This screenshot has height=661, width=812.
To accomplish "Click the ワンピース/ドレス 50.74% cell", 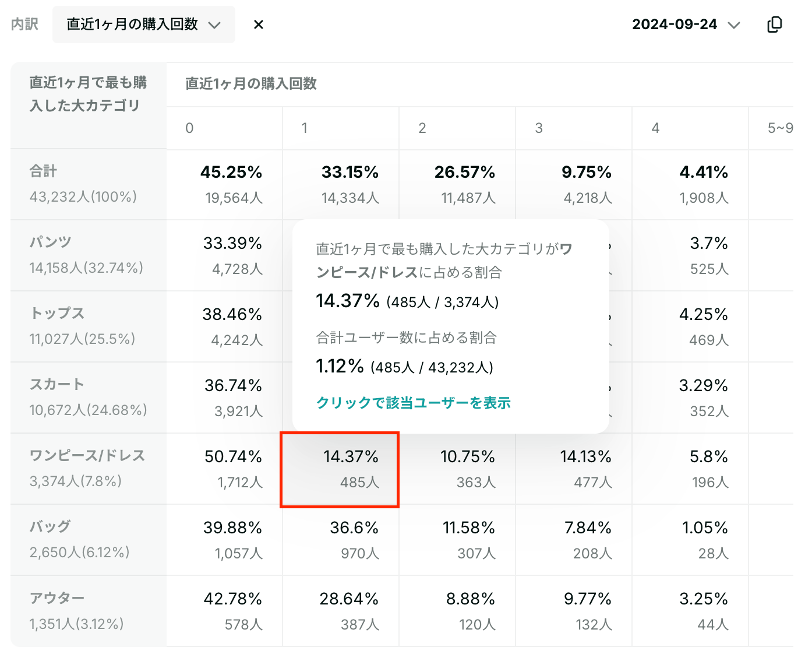I will click(225, 469).
